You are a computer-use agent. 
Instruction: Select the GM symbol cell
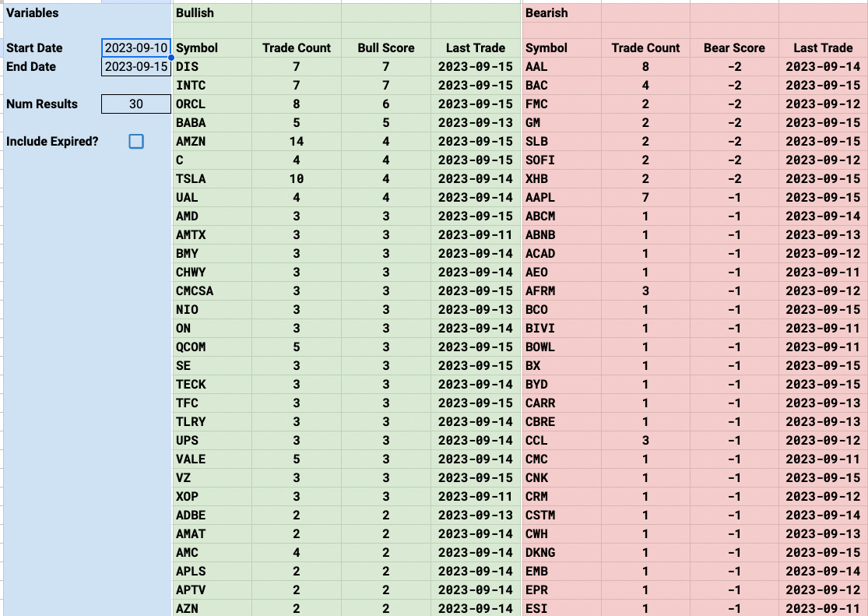tap(561, 122)
